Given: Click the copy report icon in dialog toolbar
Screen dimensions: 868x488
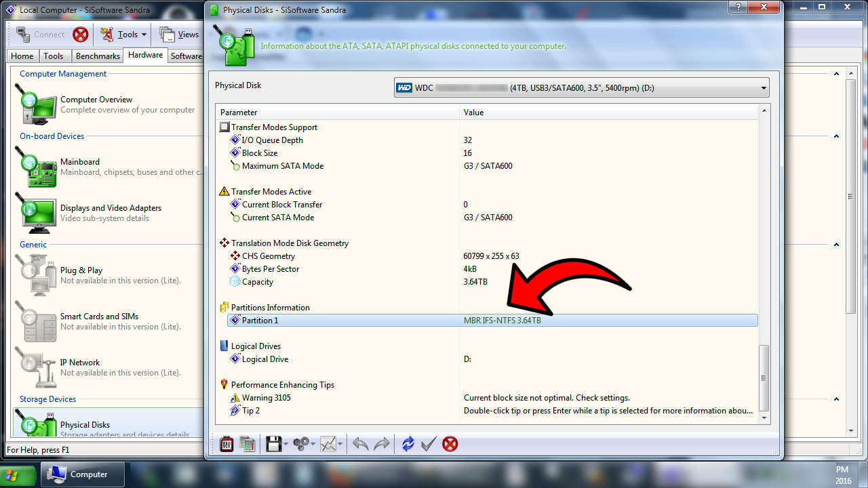Looking at the screenshot, I should click(248, 444).
